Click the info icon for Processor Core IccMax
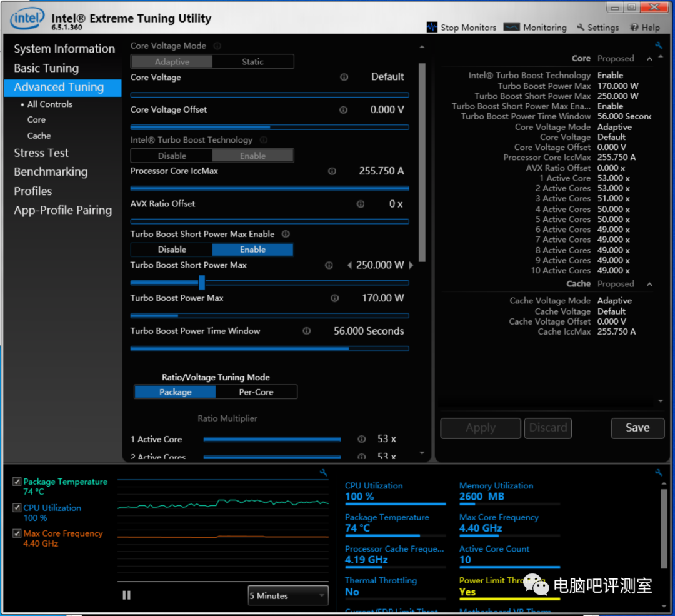Screen dimensions: 675x616 click(x=332, y=171)
